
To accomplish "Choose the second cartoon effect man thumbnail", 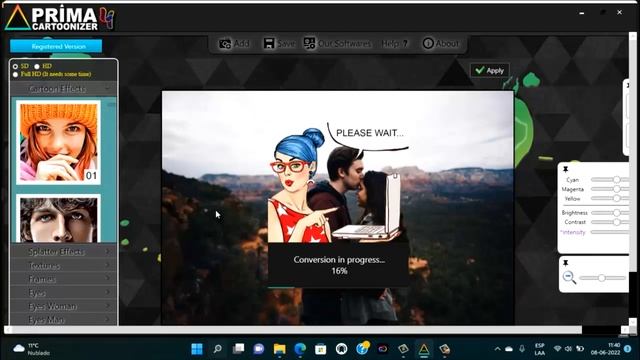I will [58, 219].
